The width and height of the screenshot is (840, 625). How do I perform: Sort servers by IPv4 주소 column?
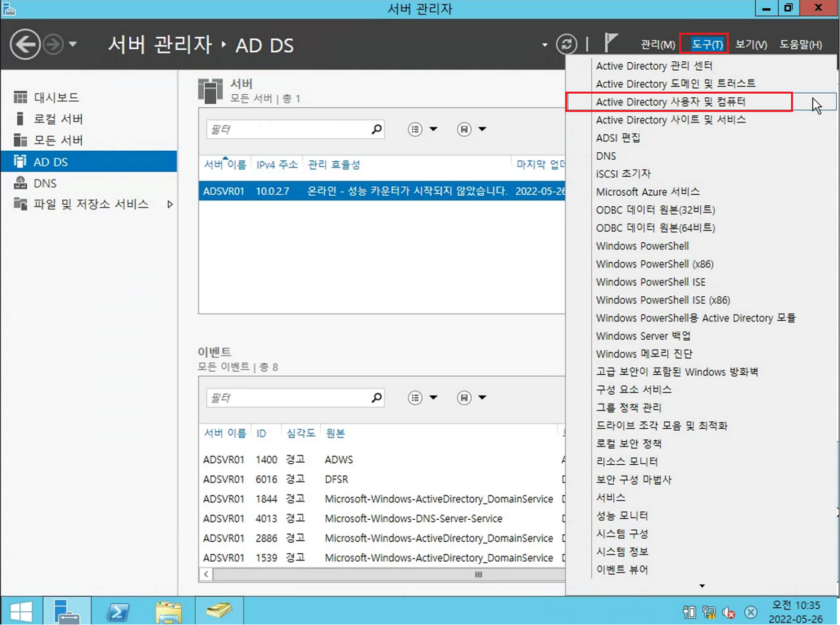[277, 165]
